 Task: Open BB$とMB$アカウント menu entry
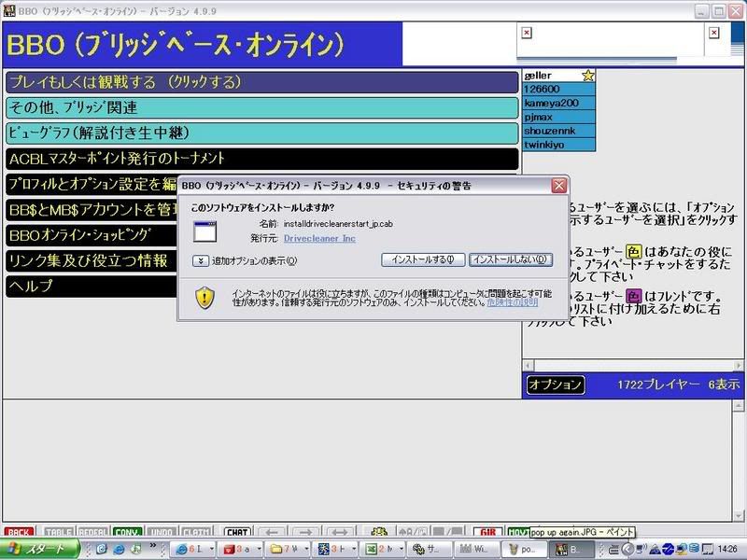[92, 209]
